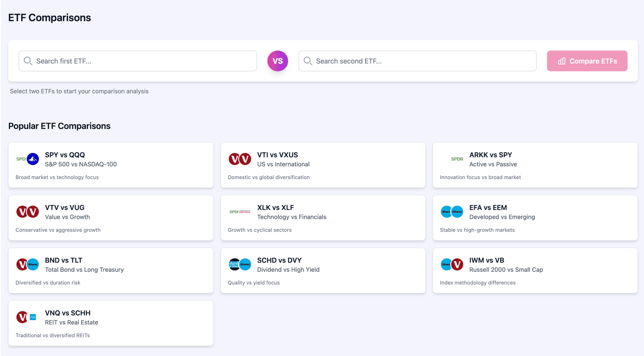Click 'Conservative vs aggressive growth' text
The width and height of the screenshot is (644, 356).
point(58,230)
